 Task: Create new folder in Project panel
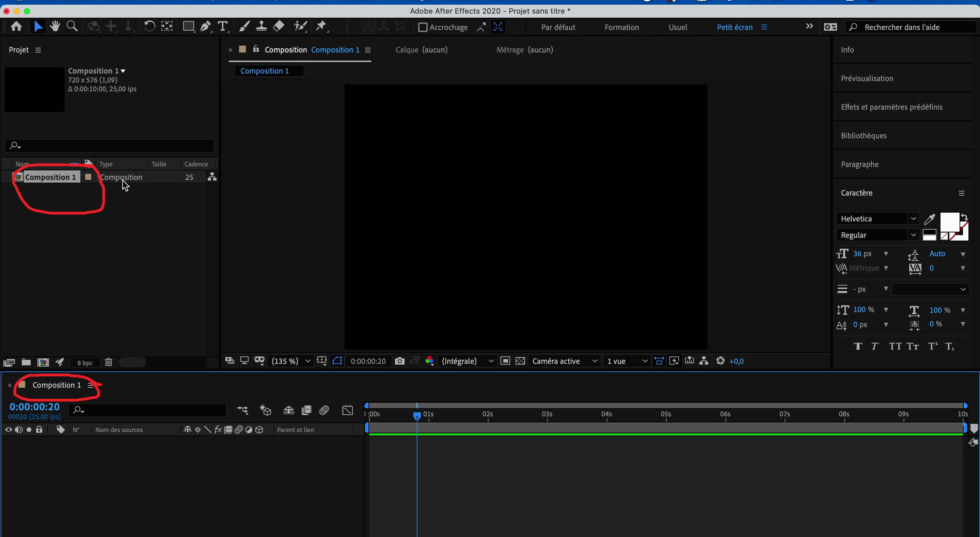(26, 362)
